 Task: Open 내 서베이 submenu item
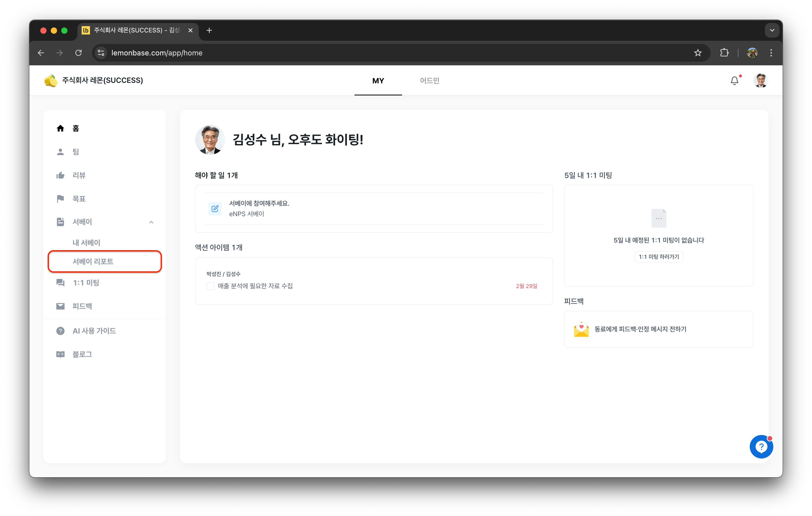[x=86, y=243]
